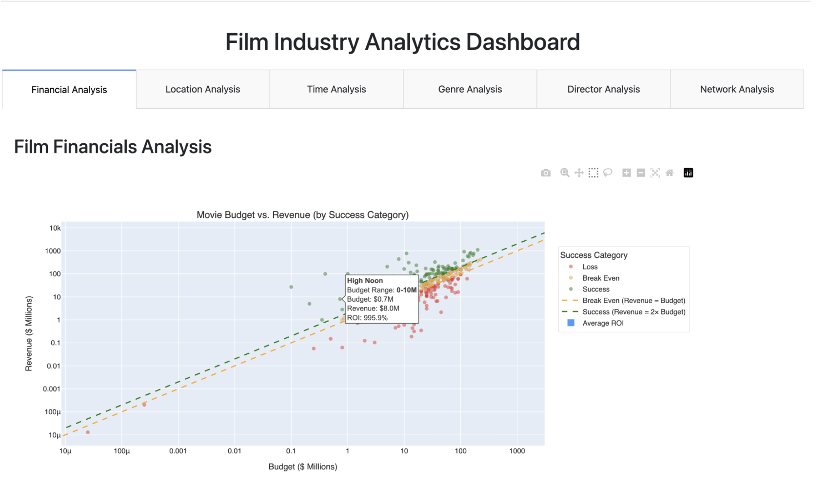Select the Zoom tool in the chart toolbar

(565, 173)
